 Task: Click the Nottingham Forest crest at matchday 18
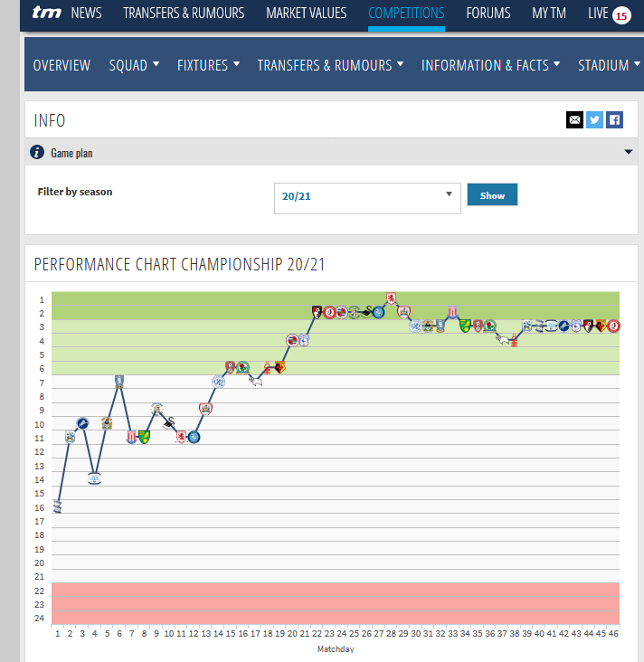click(268, 367)
